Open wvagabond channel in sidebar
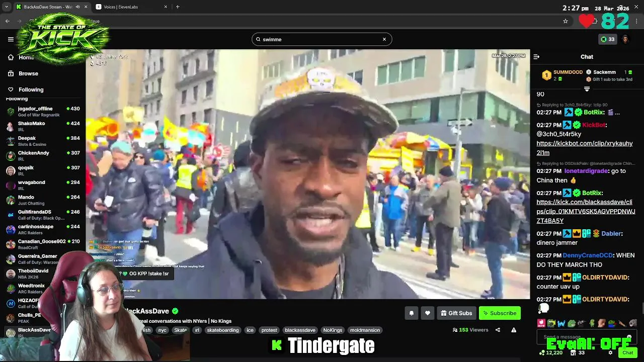644x362 pixels. click(x=43, y=185)
